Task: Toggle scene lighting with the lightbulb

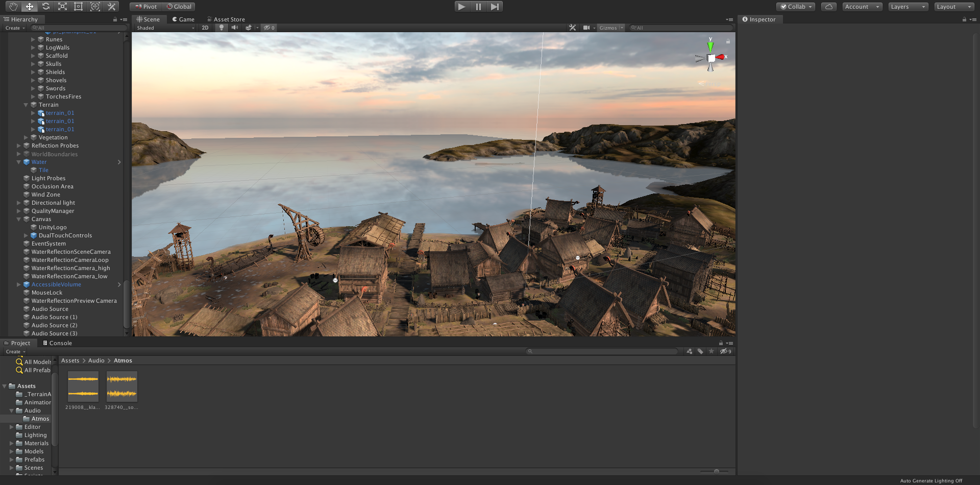Action: 221,28
